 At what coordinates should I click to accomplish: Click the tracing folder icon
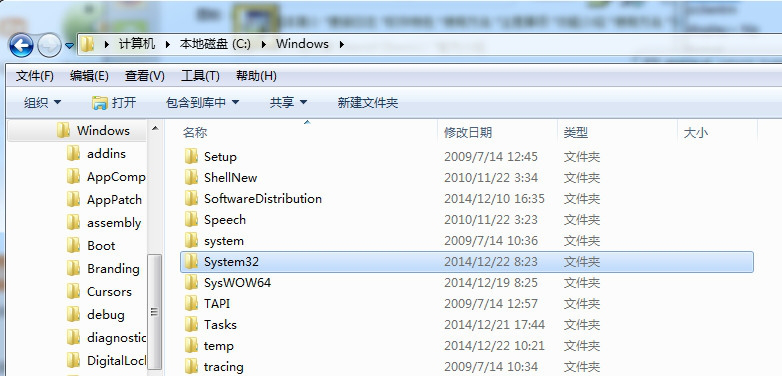191,366
